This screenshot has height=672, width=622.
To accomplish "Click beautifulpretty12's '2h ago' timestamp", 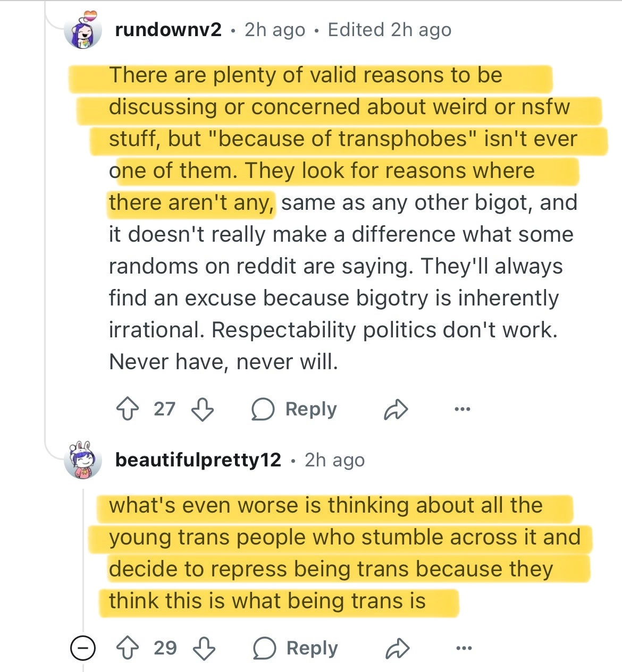I will [334, 460].
